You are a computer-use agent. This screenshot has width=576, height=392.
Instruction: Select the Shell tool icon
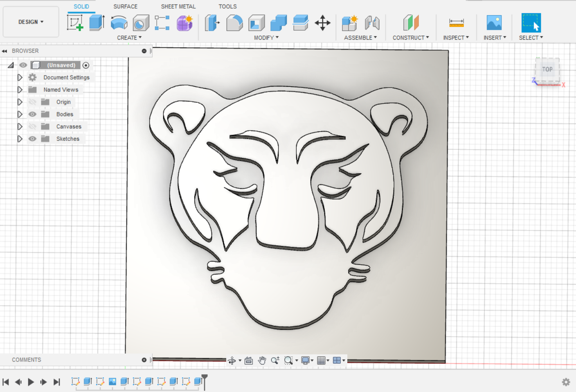click(256, 23)
